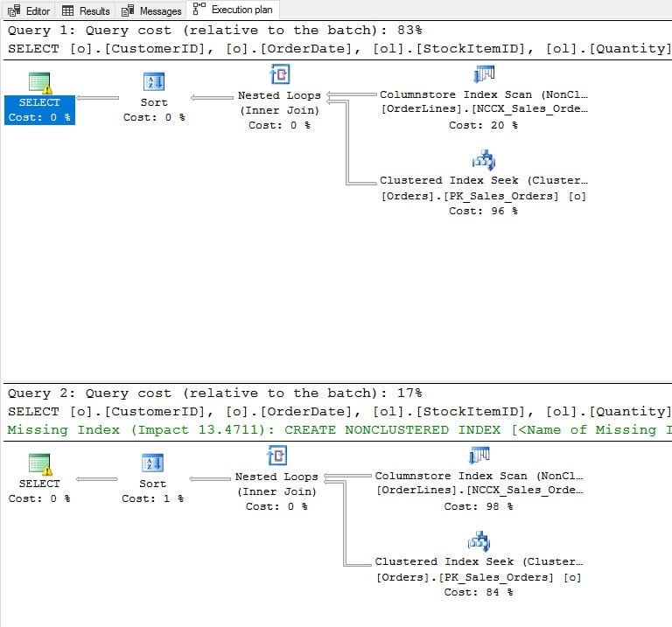Click the Messages tab icon
The width and height of the screenshot is (672, 627).
(128, 10)
